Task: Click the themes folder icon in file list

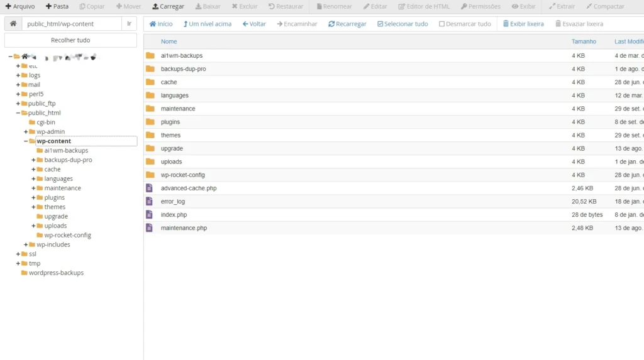Action: (150, 135)
